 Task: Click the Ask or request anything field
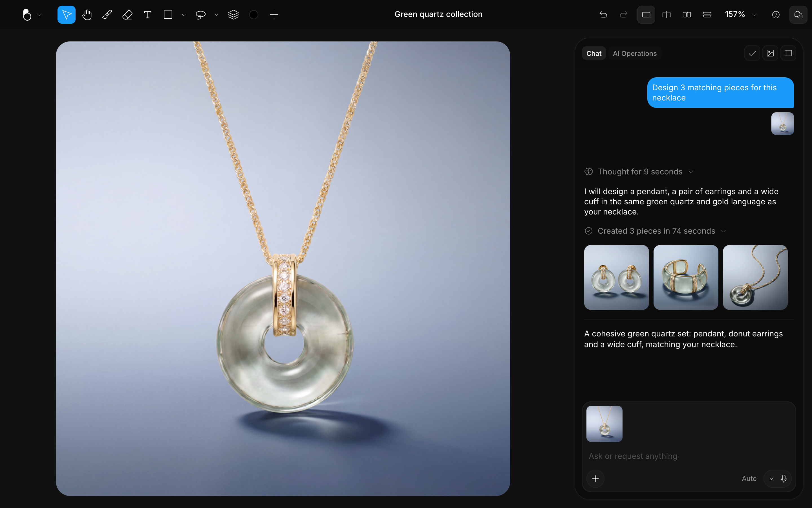[x=689, y=456]
